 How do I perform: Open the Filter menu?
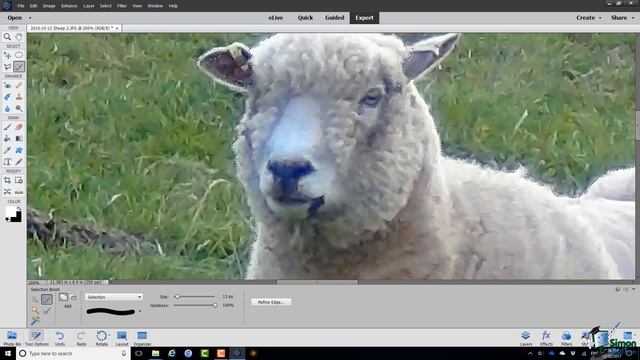point(122,6)
